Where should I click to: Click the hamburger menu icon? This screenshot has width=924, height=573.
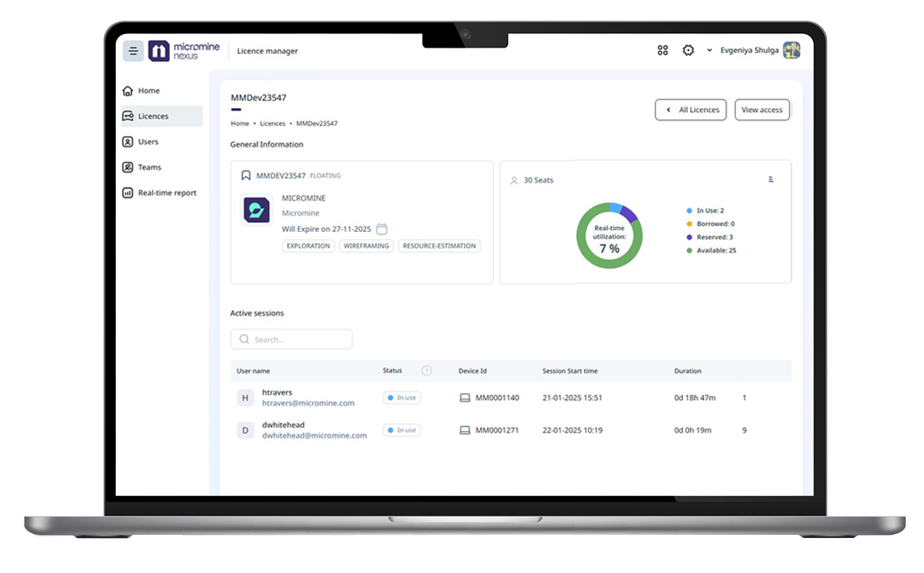click(133, 51)
